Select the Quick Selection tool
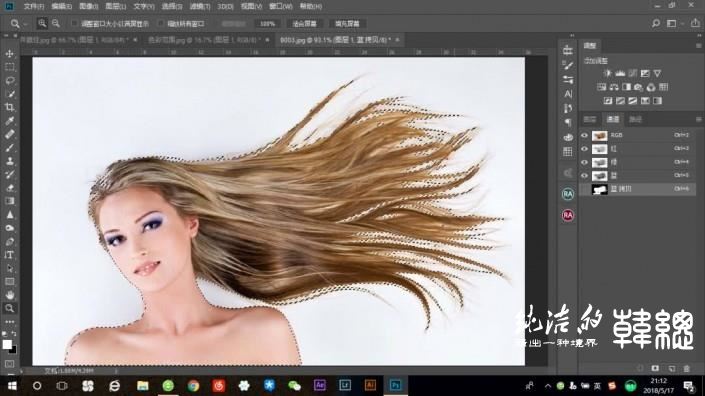The width and height of the screenshot is (705, 396). click(9, 94)
